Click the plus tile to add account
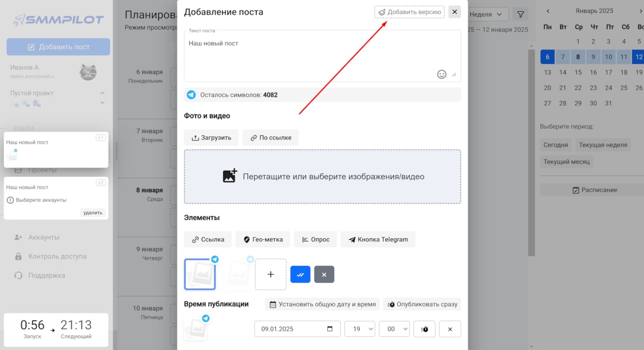 pos(270,274)
